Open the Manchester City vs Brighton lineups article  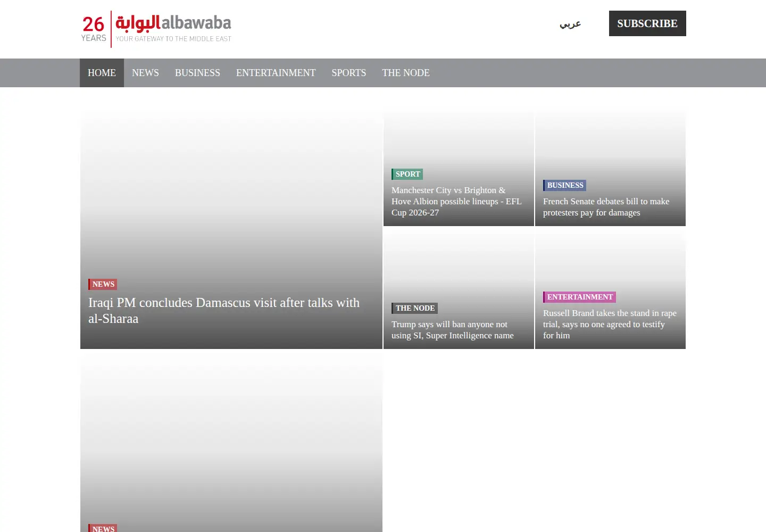pos(456,201)
